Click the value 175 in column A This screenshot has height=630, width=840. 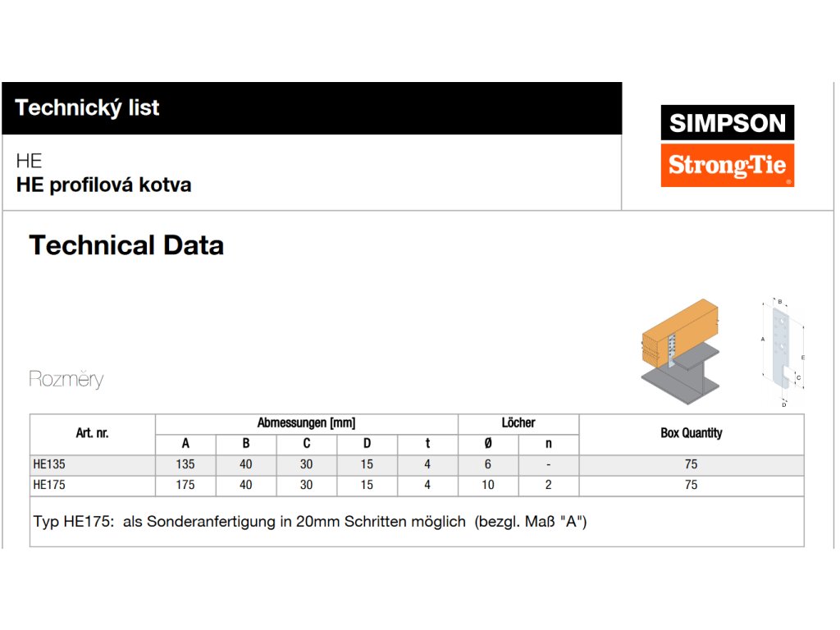click(x=185, y=485)
